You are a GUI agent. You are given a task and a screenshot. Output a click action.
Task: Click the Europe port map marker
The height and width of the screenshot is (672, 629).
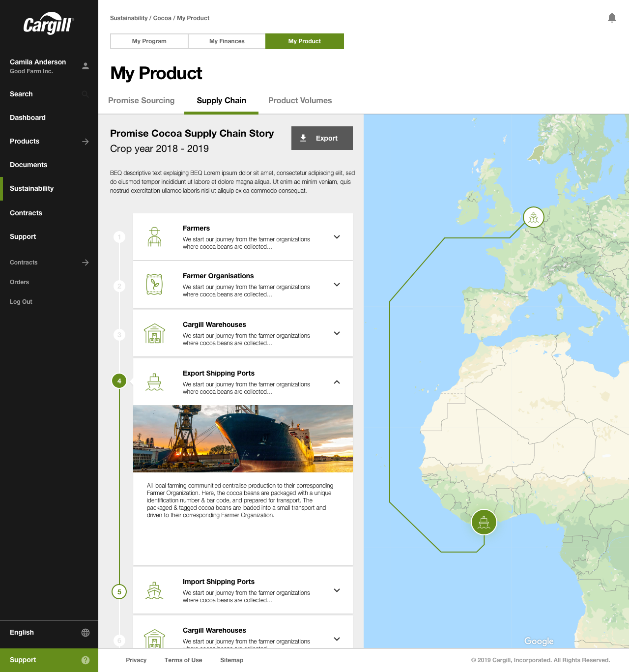534,217
